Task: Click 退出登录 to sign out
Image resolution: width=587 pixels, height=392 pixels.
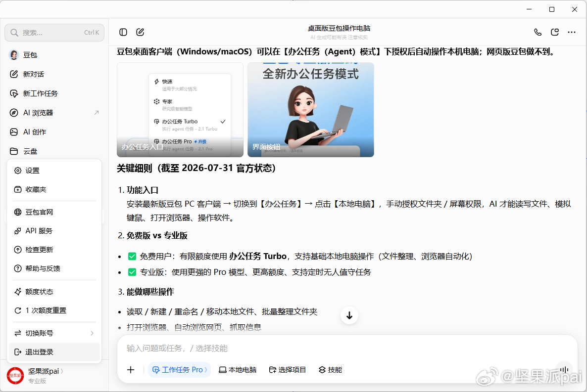Action: coord(54,352)
